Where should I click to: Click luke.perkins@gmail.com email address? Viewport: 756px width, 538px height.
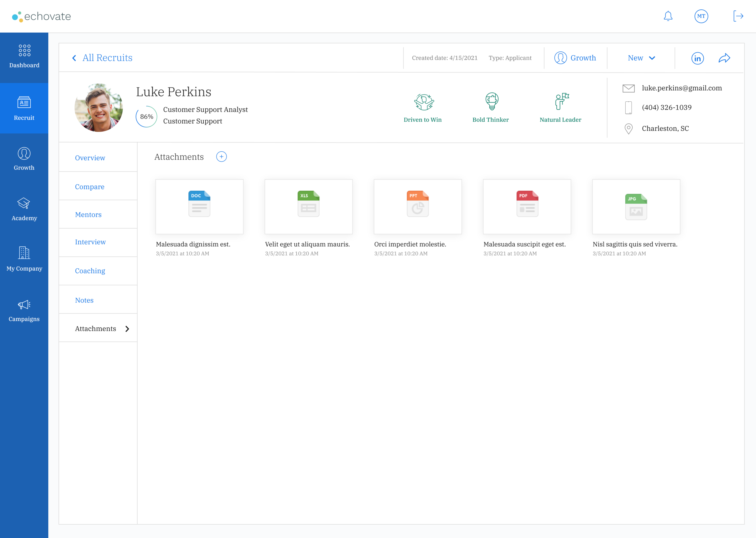coord(682,88)
